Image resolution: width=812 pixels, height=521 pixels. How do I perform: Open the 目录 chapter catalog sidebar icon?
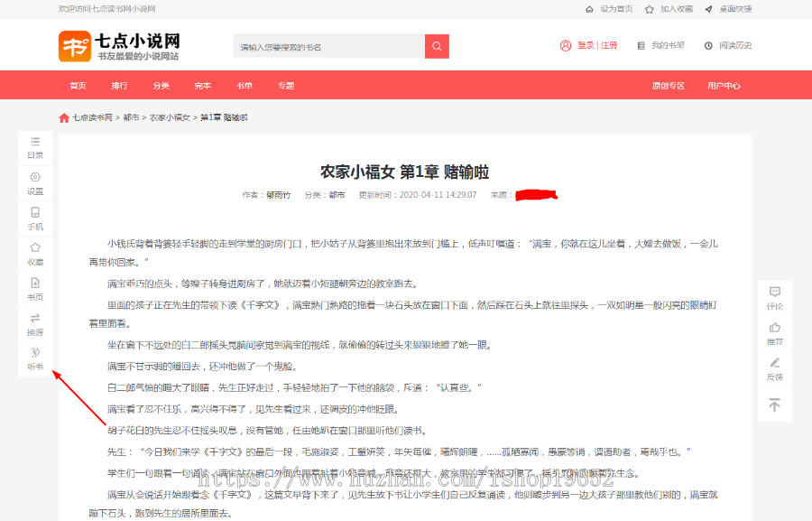pyautogui.click(x=34, y=147)
